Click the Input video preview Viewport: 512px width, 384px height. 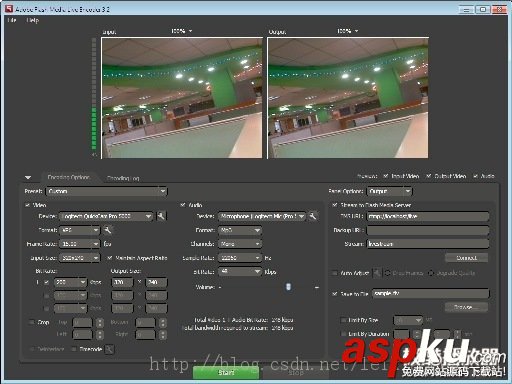(182, 98)
